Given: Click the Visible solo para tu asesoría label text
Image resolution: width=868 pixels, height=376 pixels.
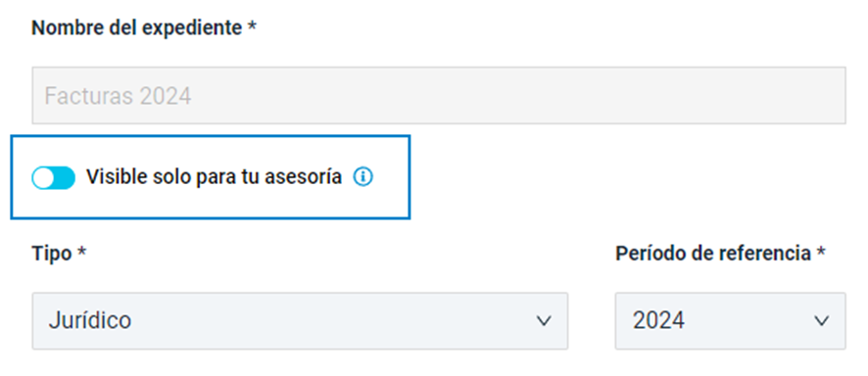Looking at the screenshot, I should pos(214,177).
